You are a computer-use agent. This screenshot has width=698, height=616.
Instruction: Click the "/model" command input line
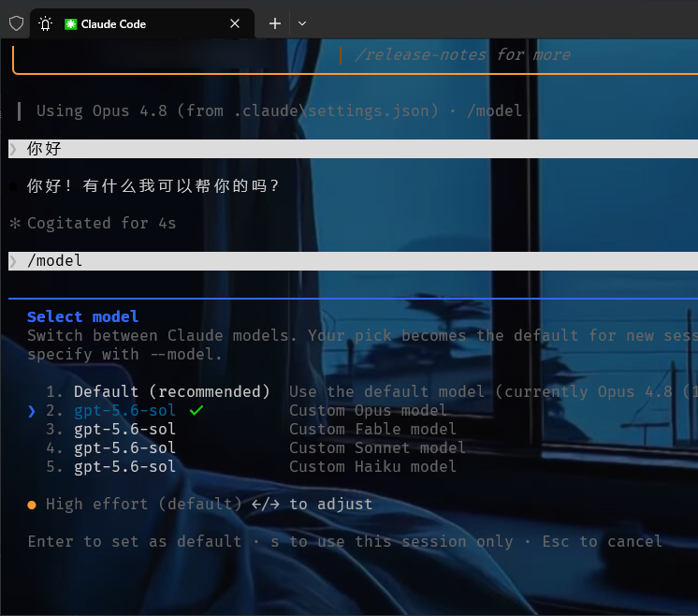point(353,261)
